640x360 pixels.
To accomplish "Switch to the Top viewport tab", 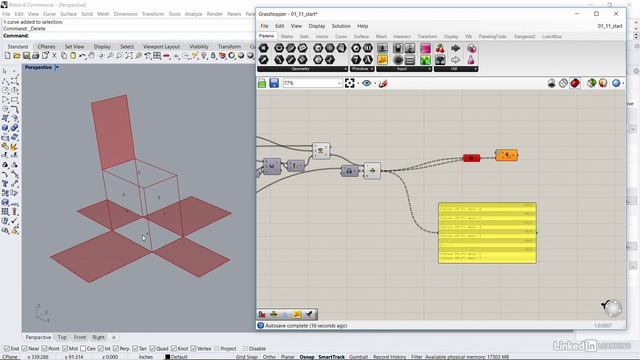I will [x=62, y=338].
